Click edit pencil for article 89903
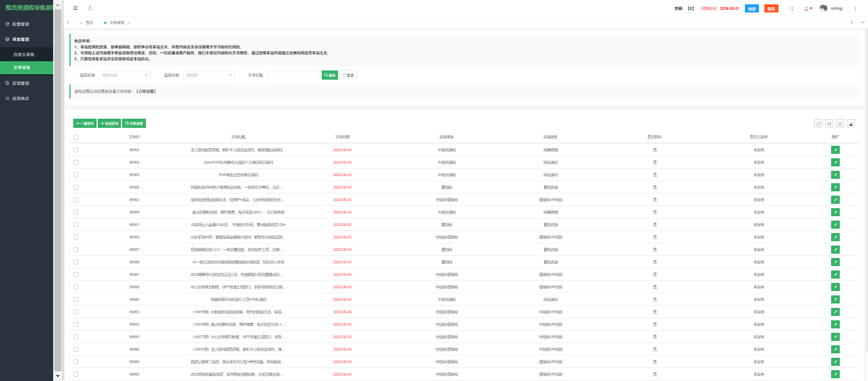The image size is (868, 381). 835,150
